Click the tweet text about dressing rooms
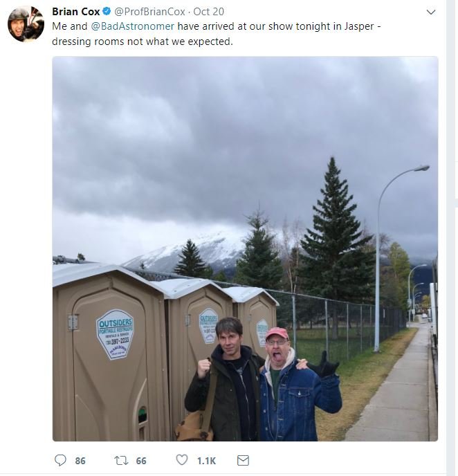Viewport: 458px width, 476px height. coord(216,34)
